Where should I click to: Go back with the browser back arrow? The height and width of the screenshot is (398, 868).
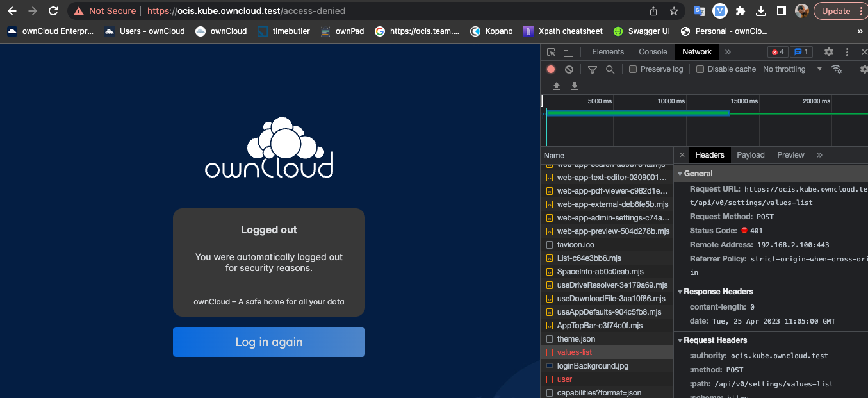click(x=12, y=11)
